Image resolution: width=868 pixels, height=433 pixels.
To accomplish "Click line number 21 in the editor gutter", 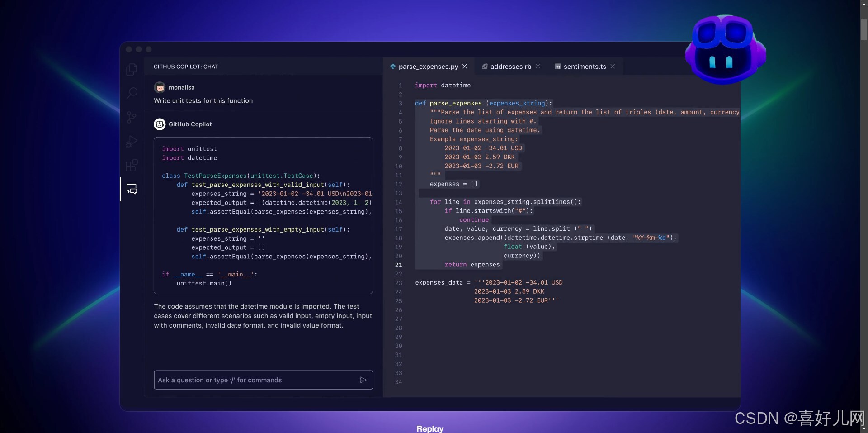I will [x=398, y=265].
